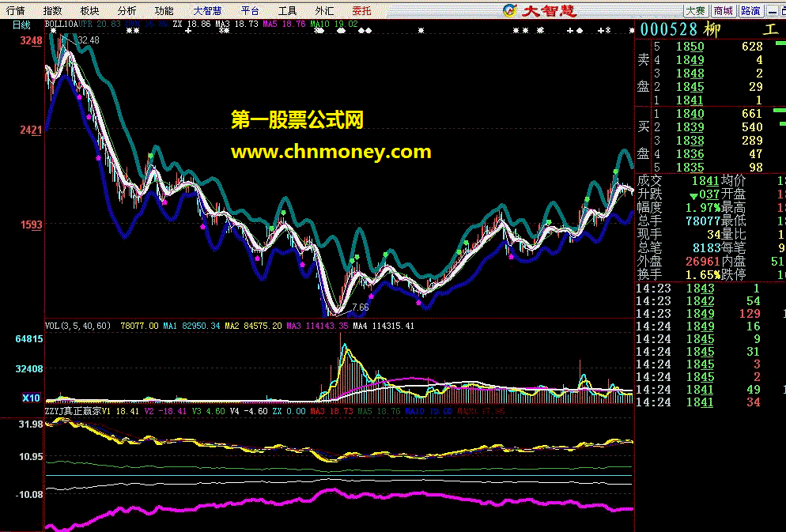
Task: Click the -10.08 indicator axis label
Action: (x=29, y=494)
